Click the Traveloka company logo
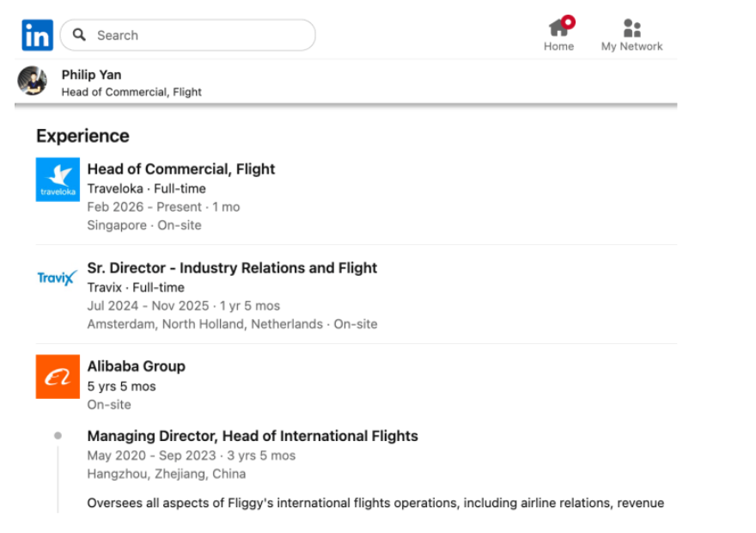The image size is (756, 533). [58, 180]
